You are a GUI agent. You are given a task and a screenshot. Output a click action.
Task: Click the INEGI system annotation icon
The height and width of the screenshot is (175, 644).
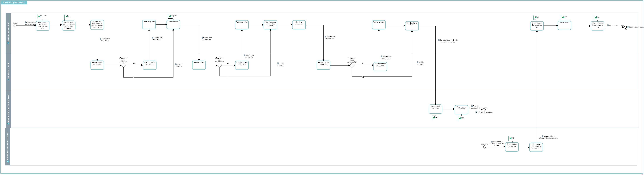[x=67, y=16]
